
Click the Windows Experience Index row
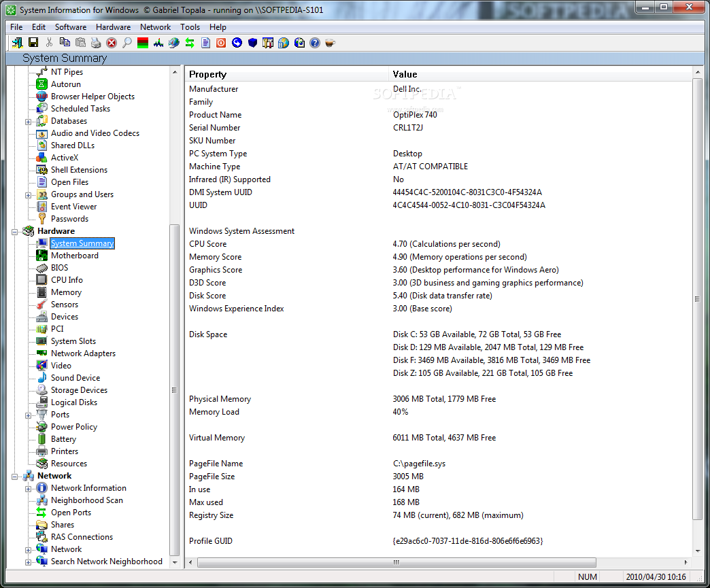[x=439, y=308]
